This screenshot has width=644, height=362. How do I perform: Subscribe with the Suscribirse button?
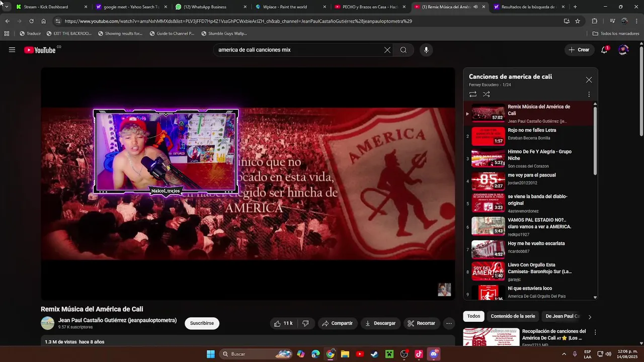(202, 323)
